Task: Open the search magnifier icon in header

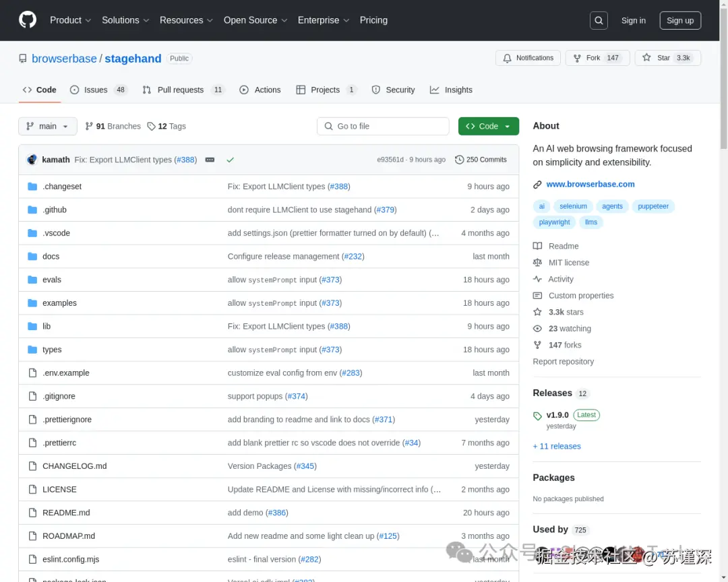Action: click(599, 20)
